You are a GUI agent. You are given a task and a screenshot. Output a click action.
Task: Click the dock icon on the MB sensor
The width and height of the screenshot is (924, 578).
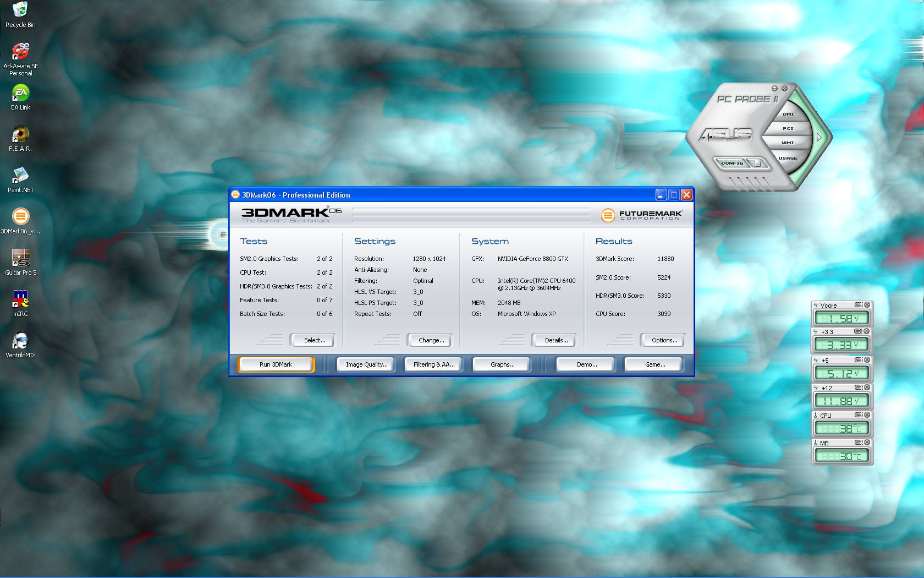click(x=858, y=443)
